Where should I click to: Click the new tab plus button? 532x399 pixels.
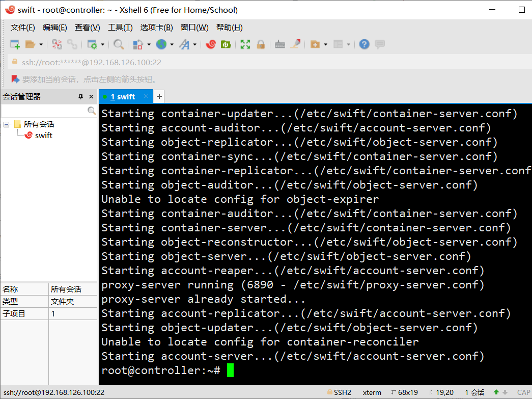159,96
